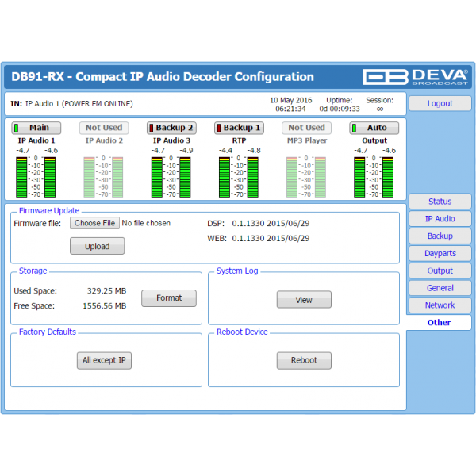This screenshot has height=476, width=476.
Task: Click the Output level meter
Action: [374, 177]
